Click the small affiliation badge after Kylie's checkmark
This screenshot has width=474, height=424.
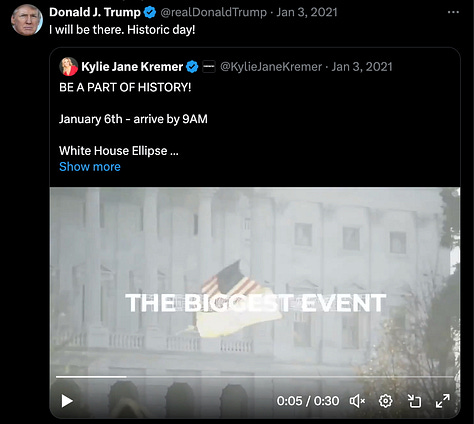[x=209, y=67]
